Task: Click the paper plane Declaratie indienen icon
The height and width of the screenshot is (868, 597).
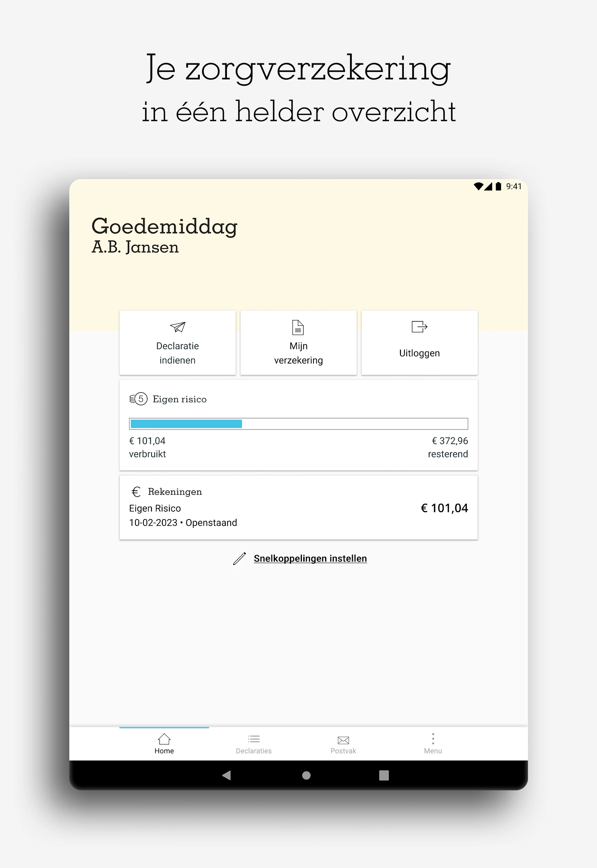Action: [177, 327]
